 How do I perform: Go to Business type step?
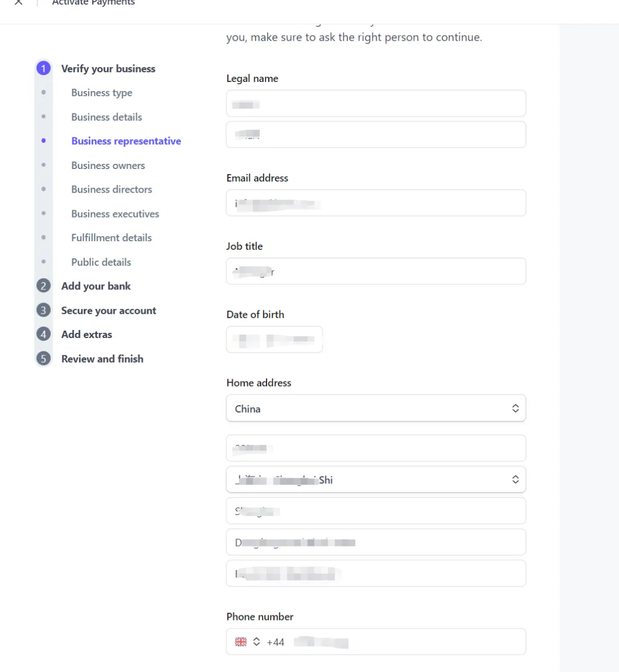[x=101, y=93]
